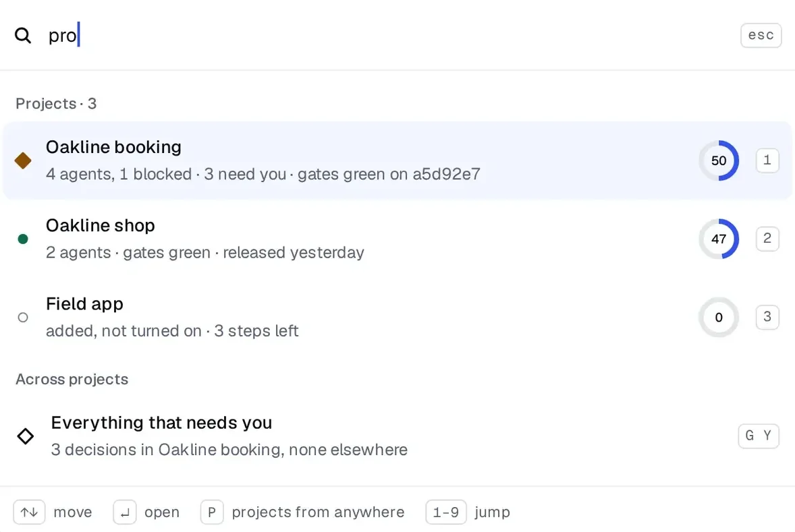
Task: Click the '4 agents, 1 blocked' status line
Action: (263, 174)
